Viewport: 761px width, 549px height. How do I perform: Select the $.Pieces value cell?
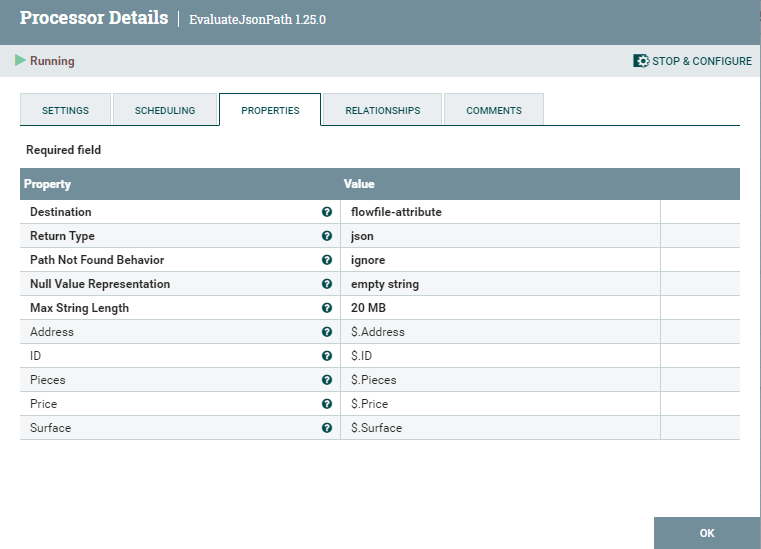tap(500, 380)
